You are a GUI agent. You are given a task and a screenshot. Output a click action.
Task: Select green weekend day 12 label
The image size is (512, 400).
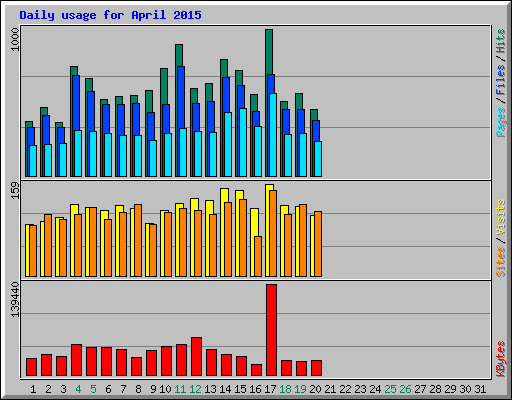pos(195,389)
